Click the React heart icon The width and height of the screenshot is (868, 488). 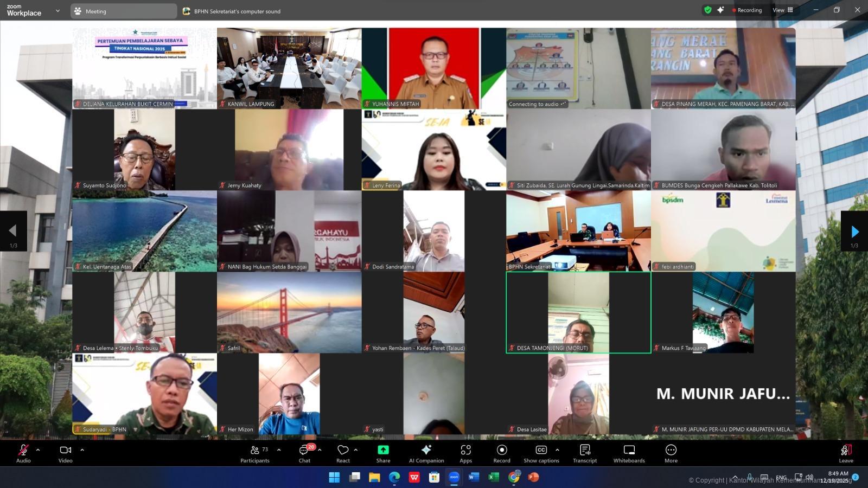(x=343, y=450)
